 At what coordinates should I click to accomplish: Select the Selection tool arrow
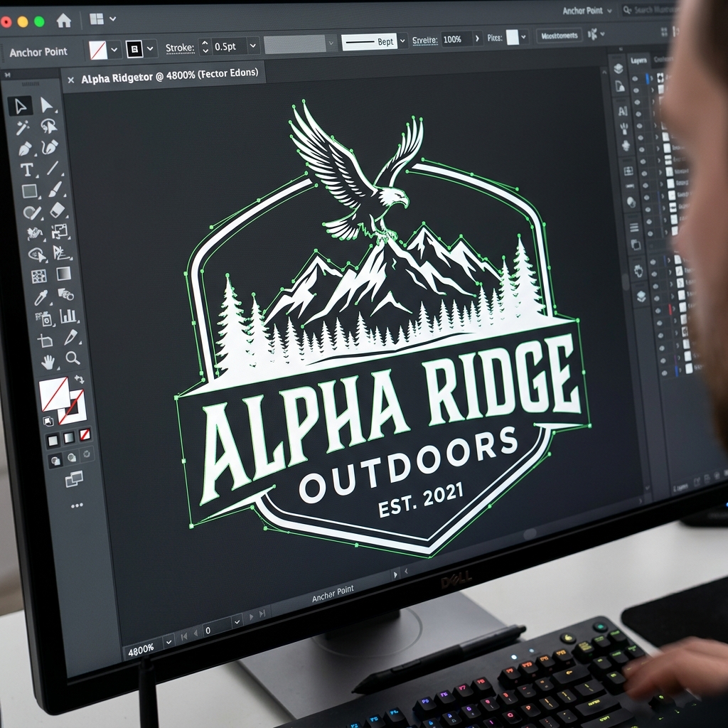click(x=20, y=107)
